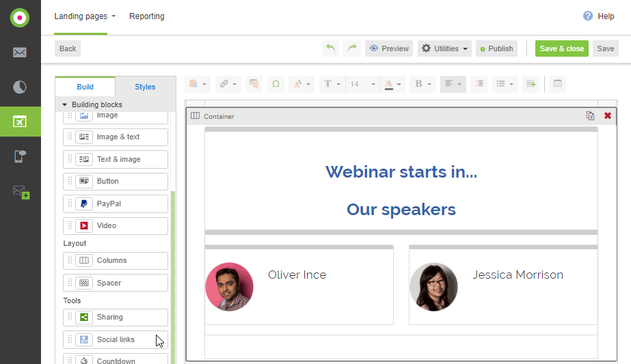The width and height of the screenshot is (631, 364).
Task: Delete the container with red X
Action: tap(607, 116)
